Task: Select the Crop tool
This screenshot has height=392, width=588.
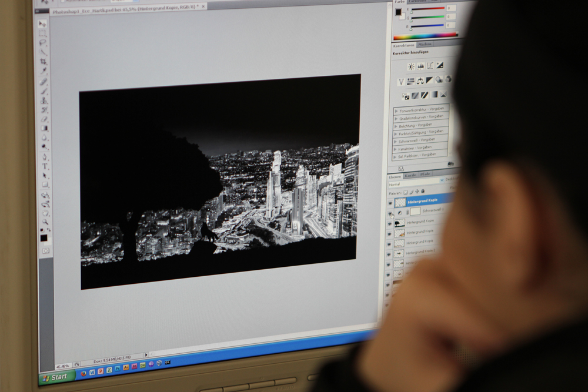Action: 43,61
